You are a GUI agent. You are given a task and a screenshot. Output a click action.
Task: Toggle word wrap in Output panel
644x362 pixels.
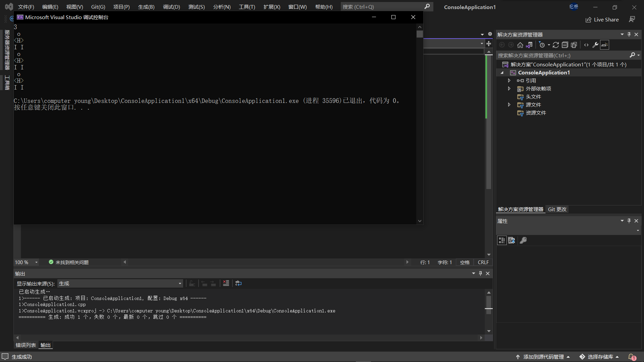238,283
